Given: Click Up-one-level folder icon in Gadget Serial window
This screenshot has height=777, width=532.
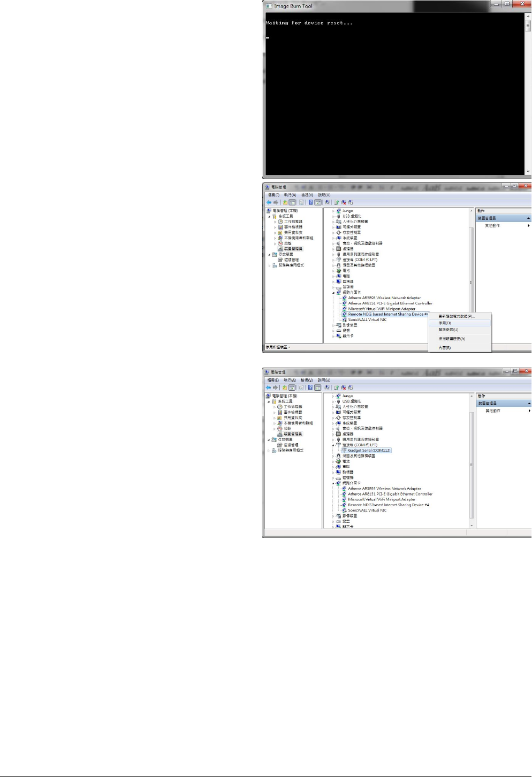Looking at the screenshot, I should (x=285, y=387).
